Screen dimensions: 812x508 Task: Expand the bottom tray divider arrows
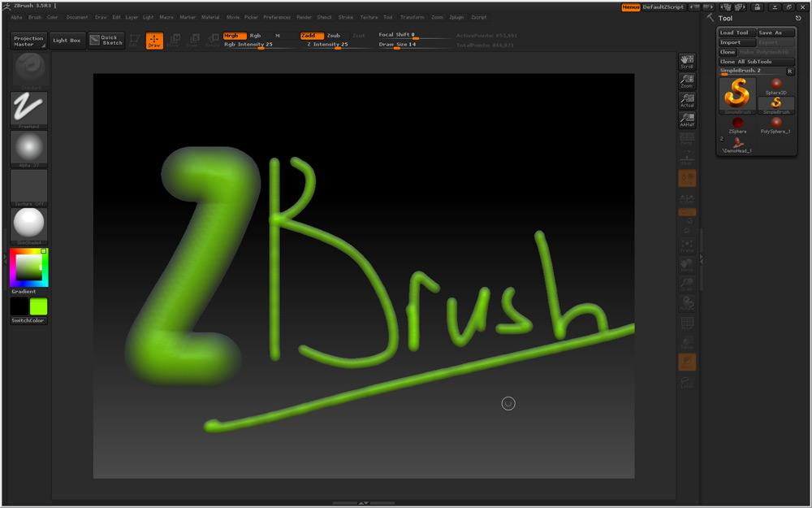pyautogui.click(x=364, y=503)
